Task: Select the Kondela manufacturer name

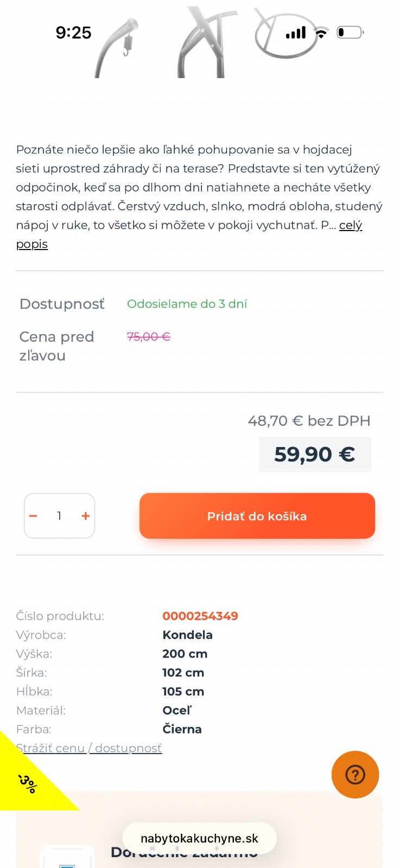Action: click(187, 635)
